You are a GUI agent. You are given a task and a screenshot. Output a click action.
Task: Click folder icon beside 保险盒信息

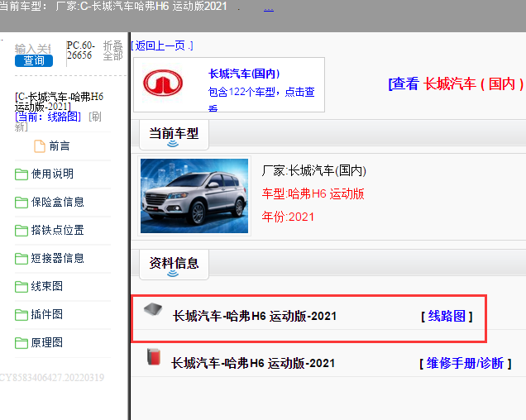[x=22, y=203]
